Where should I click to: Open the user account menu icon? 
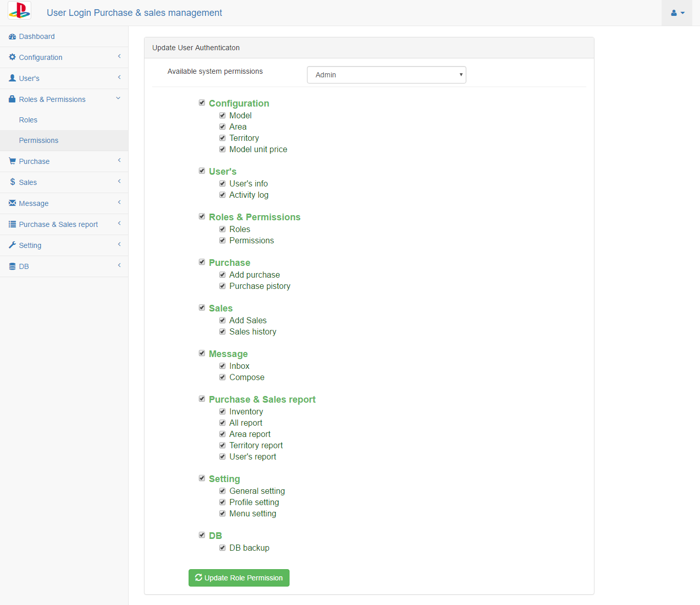pos(677,13)
